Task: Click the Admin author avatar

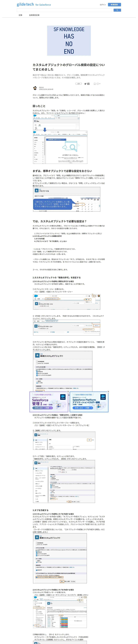Action: 35,88
